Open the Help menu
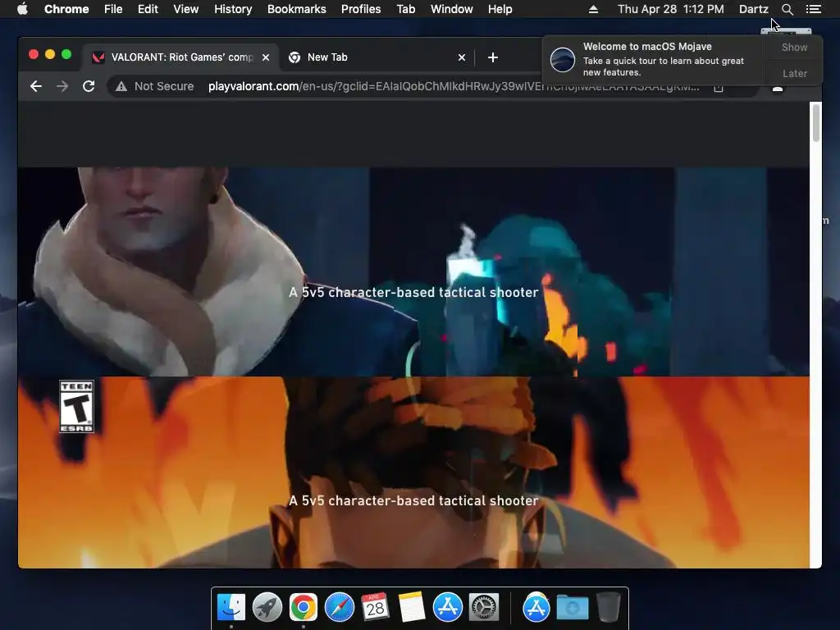This screenshot has width=840, height=630. (x=500, y=9)
